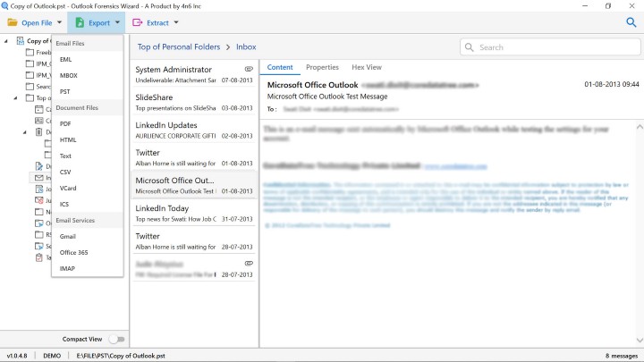This screenshot has width=644, height=362.
Task: Choose HTML from the Export menu
Action: tap(88, 139)
